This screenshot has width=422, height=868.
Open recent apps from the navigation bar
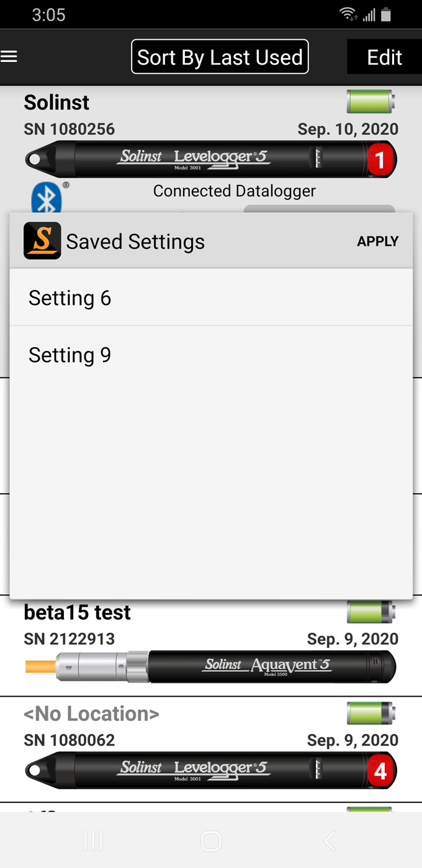click(x=92, y=841)
